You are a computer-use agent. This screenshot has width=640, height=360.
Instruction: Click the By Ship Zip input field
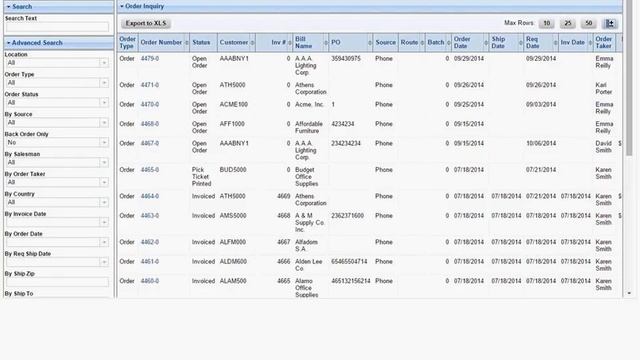[x=57, y=282]
